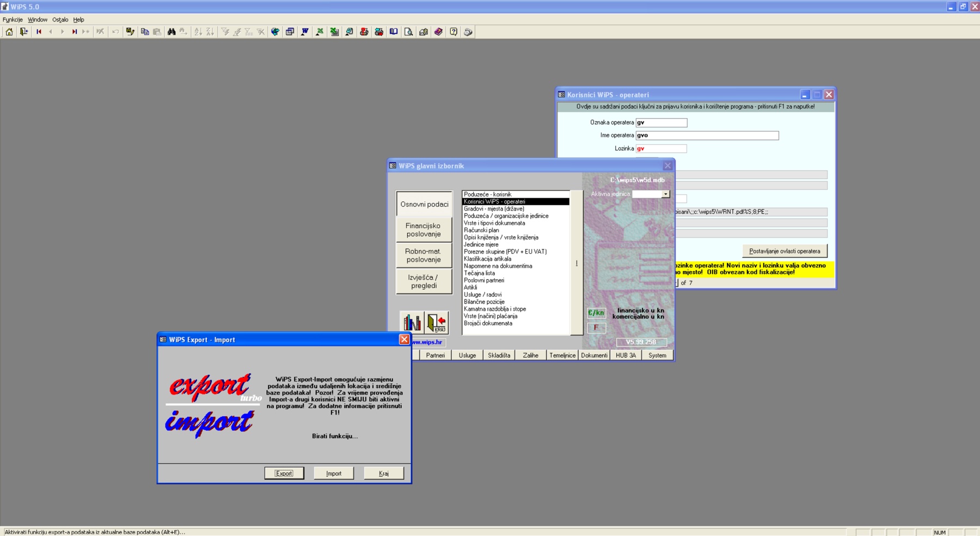Select 'Klasifikacija artikala' list item
Viewport: 980px width, 536px height.
click(x=516, y=259)
